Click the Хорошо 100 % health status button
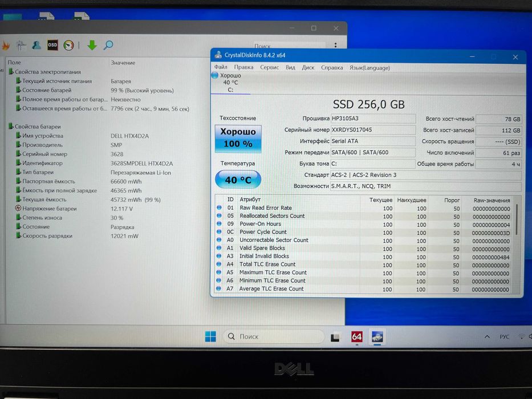 238,138
